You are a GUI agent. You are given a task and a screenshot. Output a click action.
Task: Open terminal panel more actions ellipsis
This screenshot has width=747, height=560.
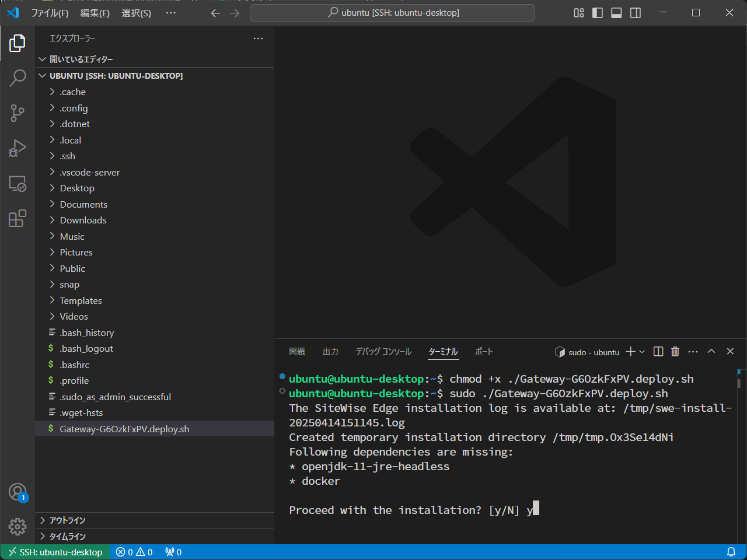(x=693, y=351)
